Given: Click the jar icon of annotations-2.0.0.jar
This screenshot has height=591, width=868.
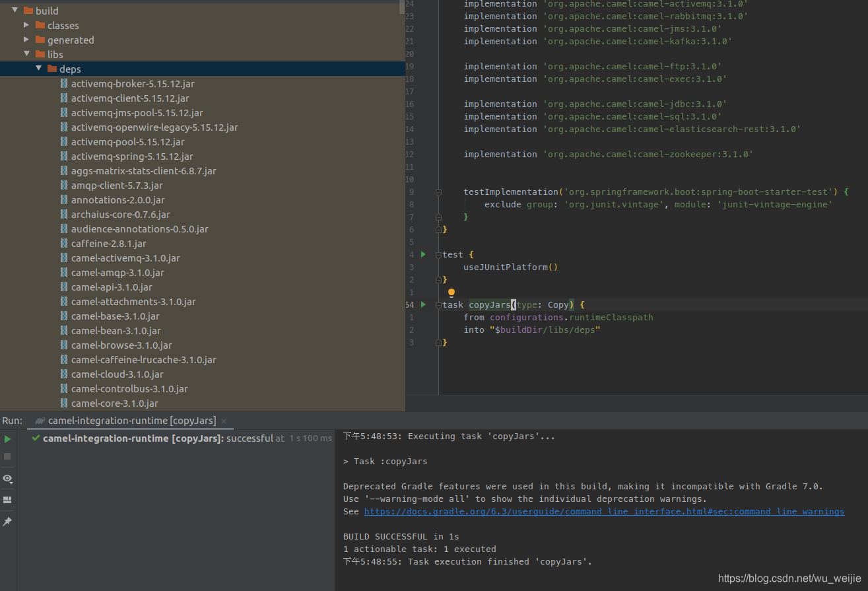Looking at the screenshot, I should 64,199.
